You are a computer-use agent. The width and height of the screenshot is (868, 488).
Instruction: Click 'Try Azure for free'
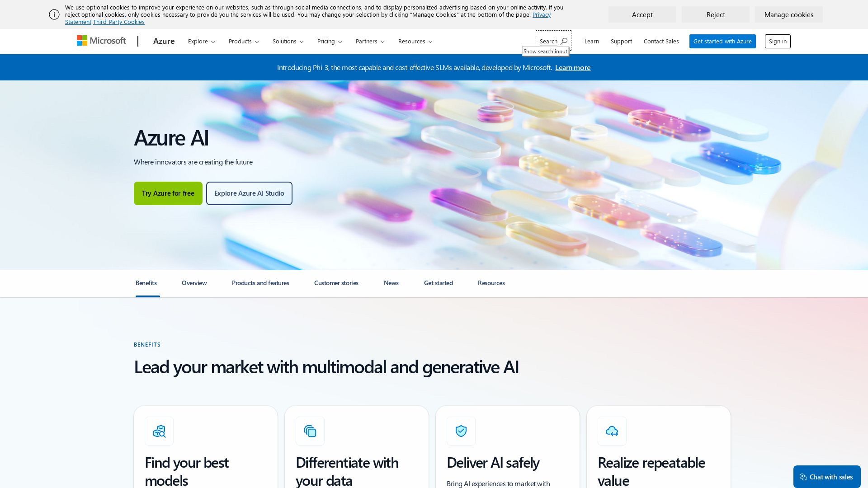coord(168,193)
